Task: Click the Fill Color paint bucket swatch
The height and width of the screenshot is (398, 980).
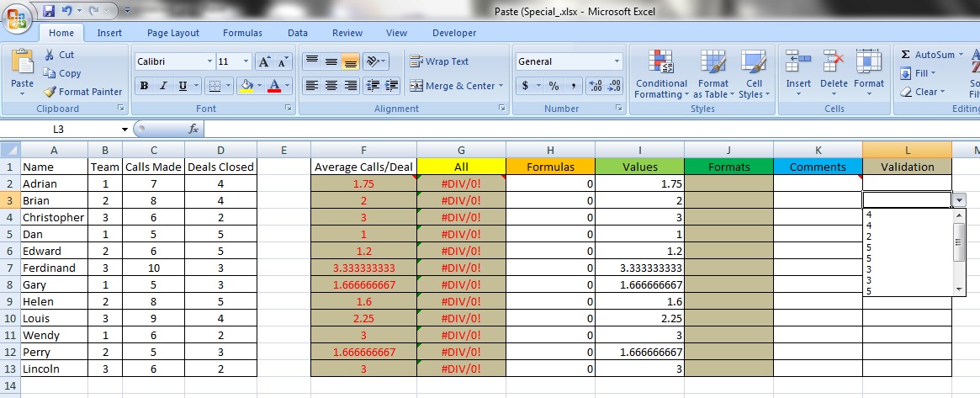Action: point(246,86)
